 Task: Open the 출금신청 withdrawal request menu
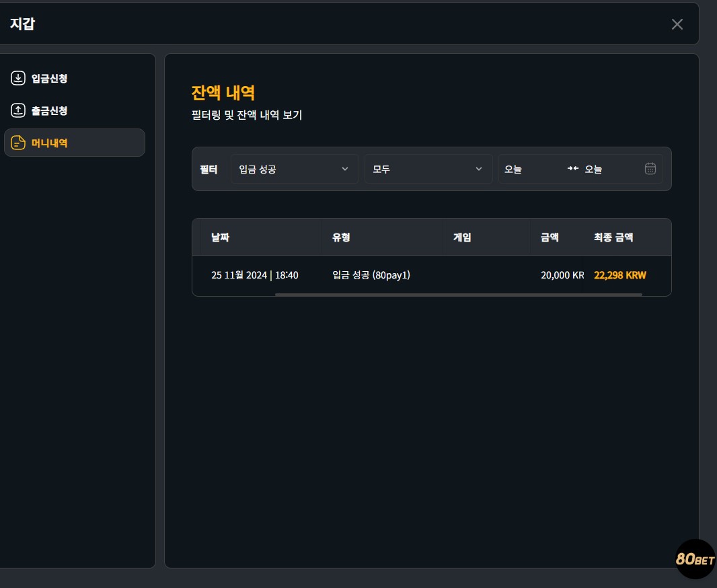tap(74, 110)
